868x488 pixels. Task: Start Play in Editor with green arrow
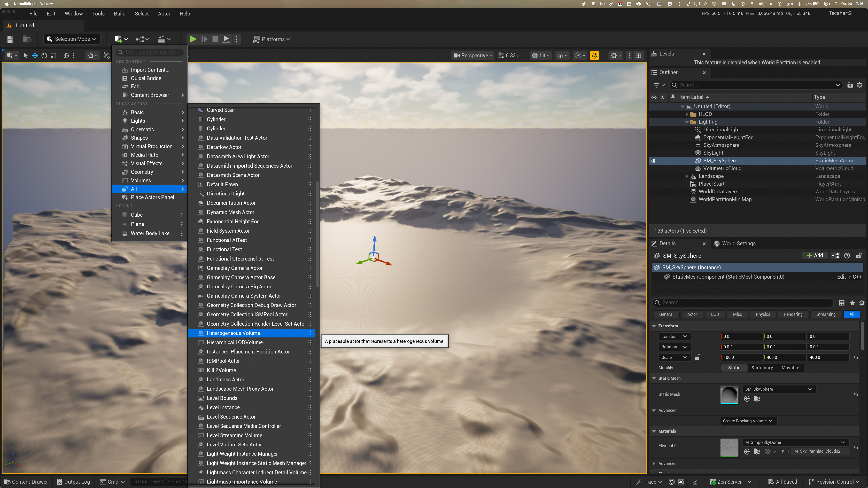coord(193,39)
